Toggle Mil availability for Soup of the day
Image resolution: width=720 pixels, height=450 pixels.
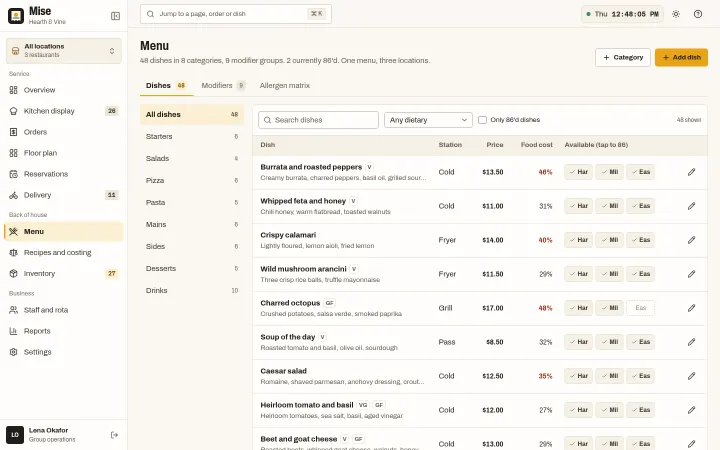click(610, 342)
